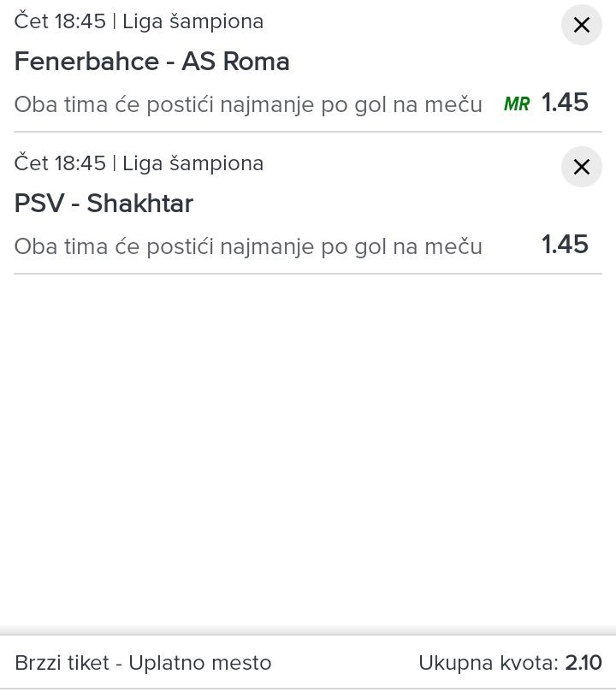Click the total odds value 2.10
Viewport: 616px width, 698px height.
583,662
